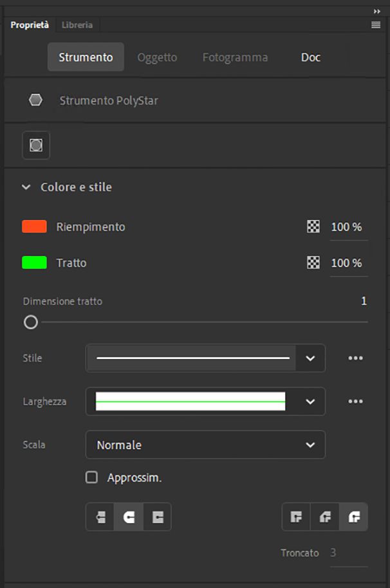
Task: Select the PolyStar tool icon
Action: tap(35, 100)
